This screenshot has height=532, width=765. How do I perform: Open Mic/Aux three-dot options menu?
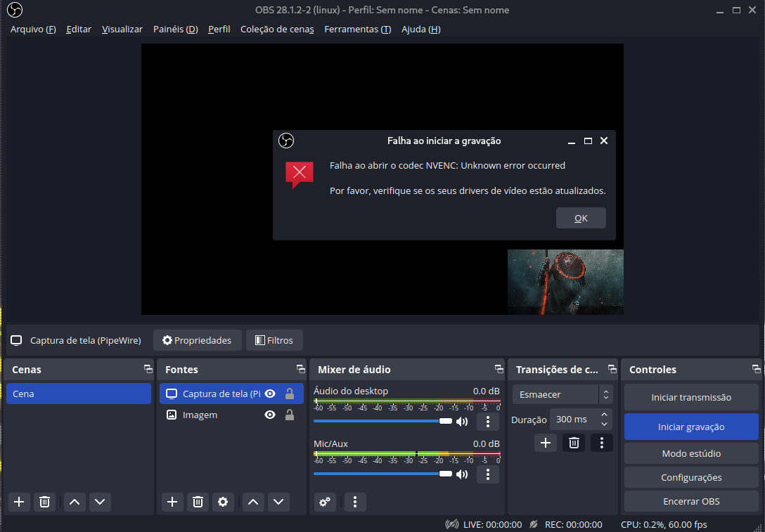[x=488, y=474]
